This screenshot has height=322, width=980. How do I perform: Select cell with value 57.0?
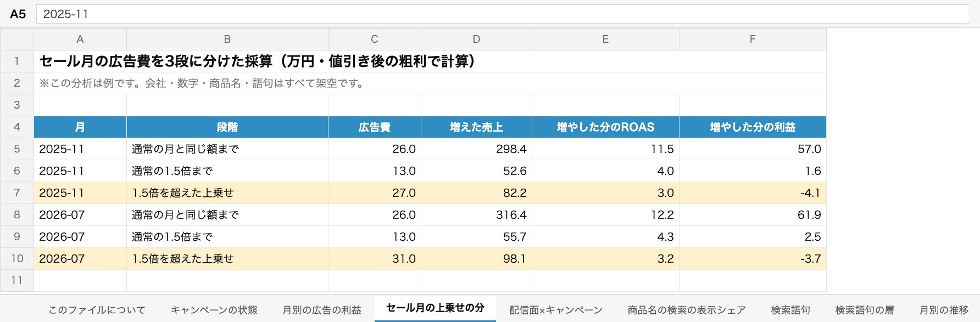(753, 149)
